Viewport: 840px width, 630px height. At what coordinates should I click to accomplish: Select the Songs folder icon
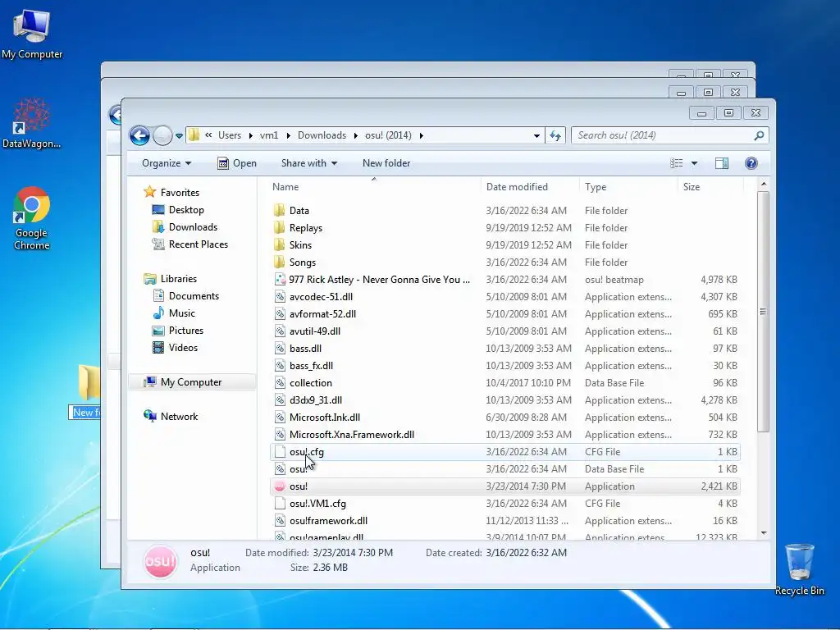click(279, 262)
